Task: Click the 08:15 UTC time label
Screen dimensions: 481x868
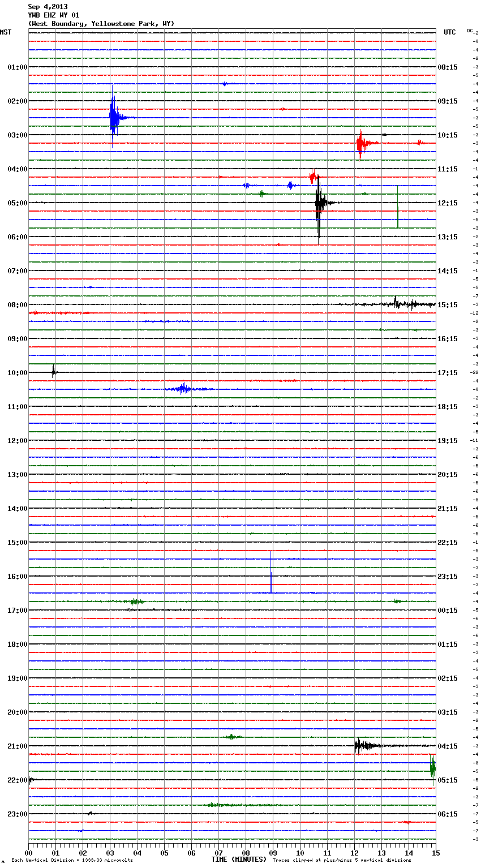Action: 448,67
